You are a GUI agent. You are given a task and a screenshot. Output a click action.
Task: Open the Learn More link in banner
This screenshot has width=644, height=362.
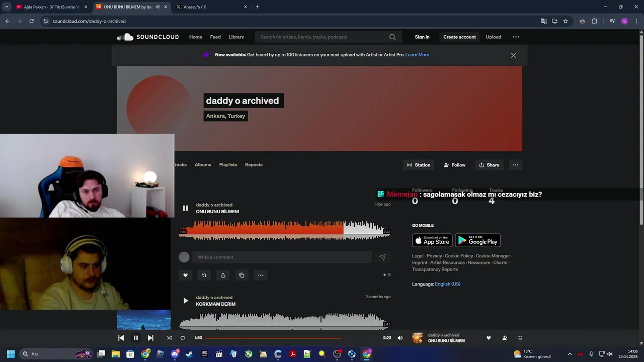tap(417, 55)
